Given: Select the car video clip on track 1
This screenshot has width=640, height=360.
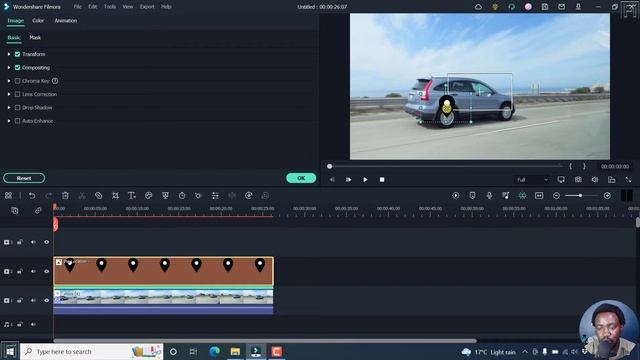Looking at the screenshot, I should tap(163, 302).
